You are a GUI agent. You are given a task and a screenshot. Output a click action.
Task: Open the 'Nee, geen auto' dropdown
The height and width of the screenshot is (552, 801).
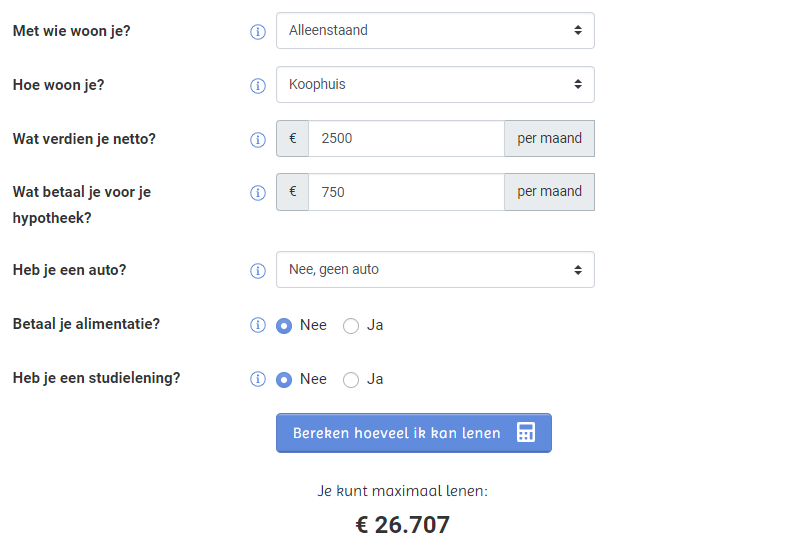point(435,270)
